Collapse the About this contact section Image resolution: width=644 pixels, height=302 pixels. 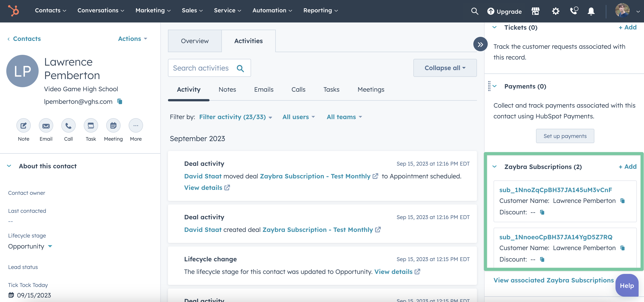point(9,166)
